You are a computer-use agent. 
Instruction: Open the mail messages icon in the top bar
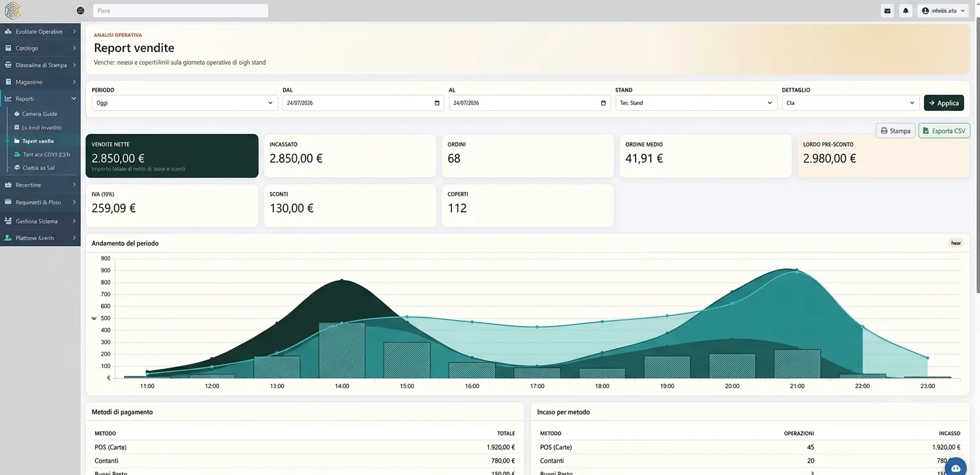click(x=888, y=11)
